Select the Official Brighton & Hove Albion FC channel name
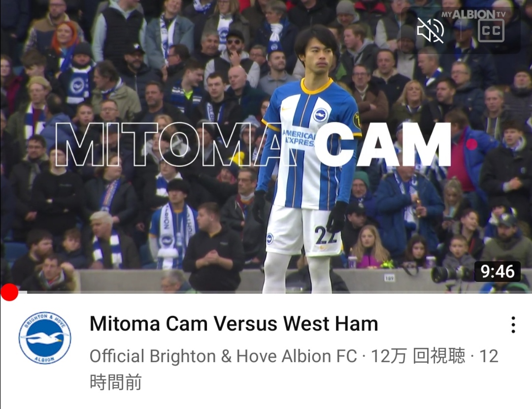The width and height of the screenshot is (532, 409). coord(223,356)
